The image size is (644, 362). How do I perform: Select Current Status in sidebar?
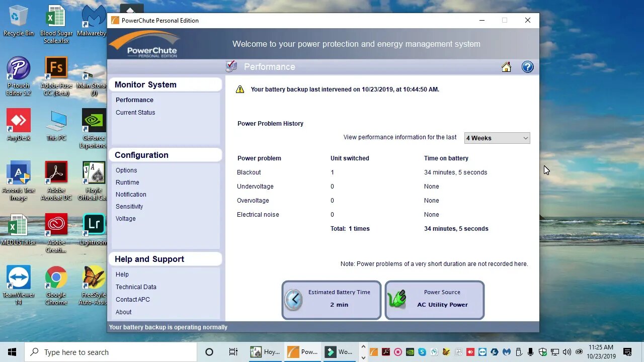pos(135,113)
